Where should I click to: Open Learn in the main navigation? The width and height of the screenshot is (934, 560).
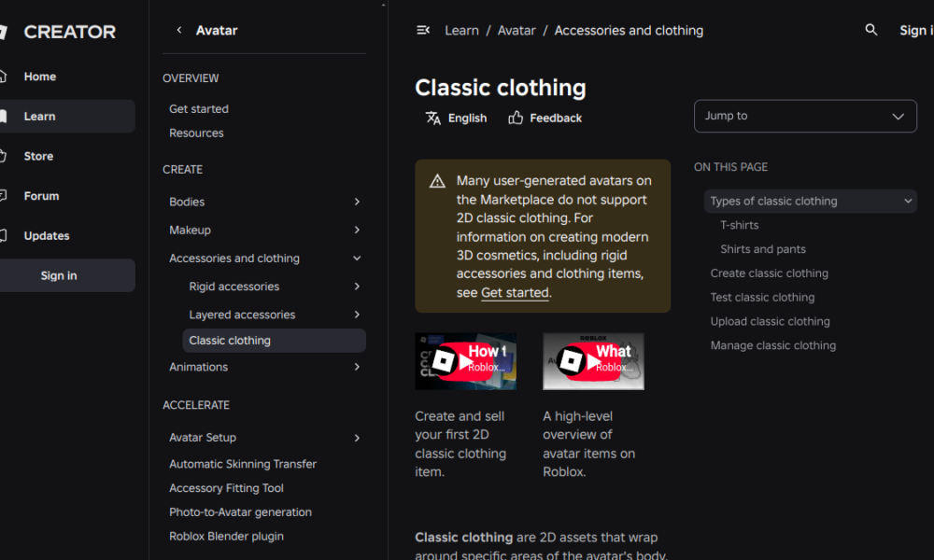pos(40,116)
